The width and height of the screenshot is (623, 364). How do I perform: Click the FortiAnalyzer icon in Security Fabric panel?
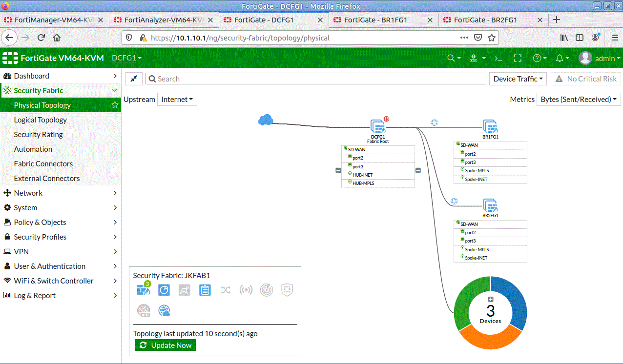164,290
